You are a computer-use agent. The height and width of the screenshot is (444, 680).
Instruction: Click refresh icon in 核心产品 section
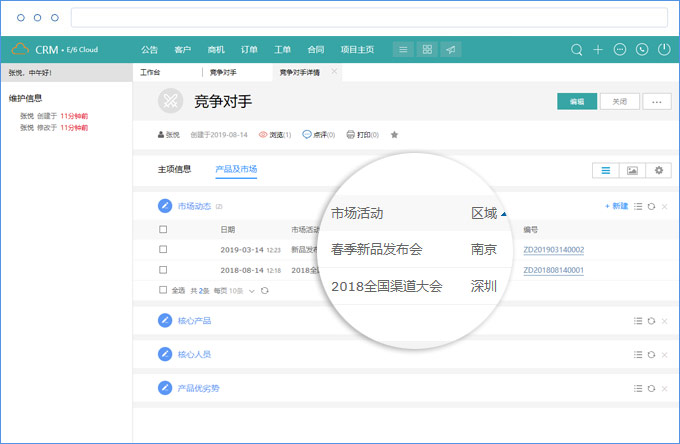point(651,321)
